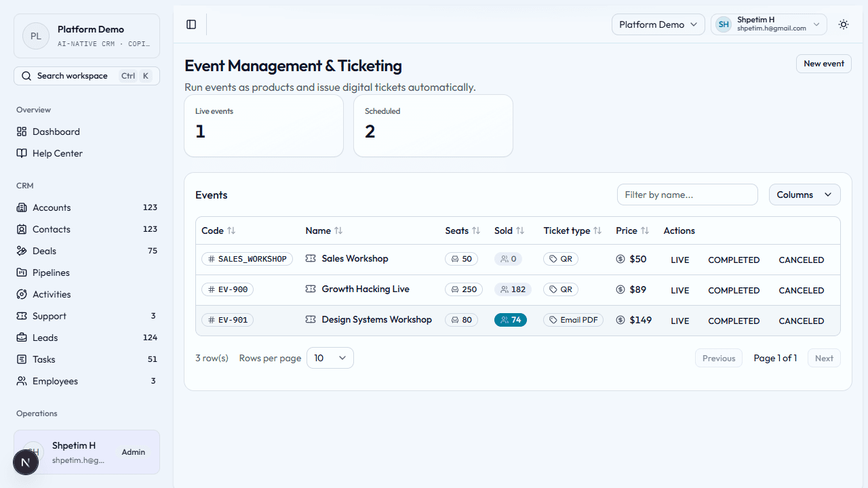The image size is (868, 488).
Task: Set Growth Hacking Live to COMPLETED
Action: tap(734, 289)
